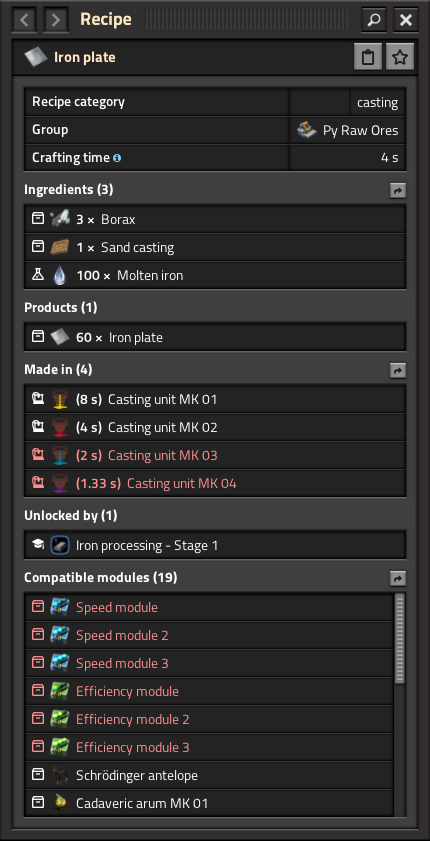
Task: Click the Efficiency module 3 icon
Action: 60,747
